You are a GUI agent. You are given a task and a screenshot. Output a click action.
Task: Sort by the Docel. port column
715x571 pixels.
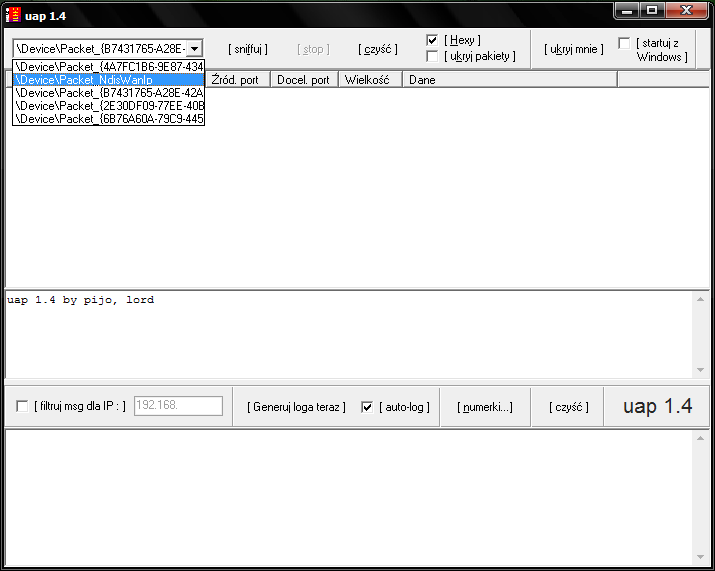pos(304,80)
